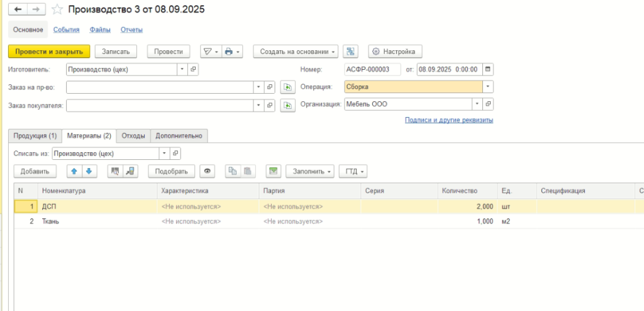Viewport: 644px width, 311px height.
Task: Open Организация open-form icon
Action: coord(488,104)
